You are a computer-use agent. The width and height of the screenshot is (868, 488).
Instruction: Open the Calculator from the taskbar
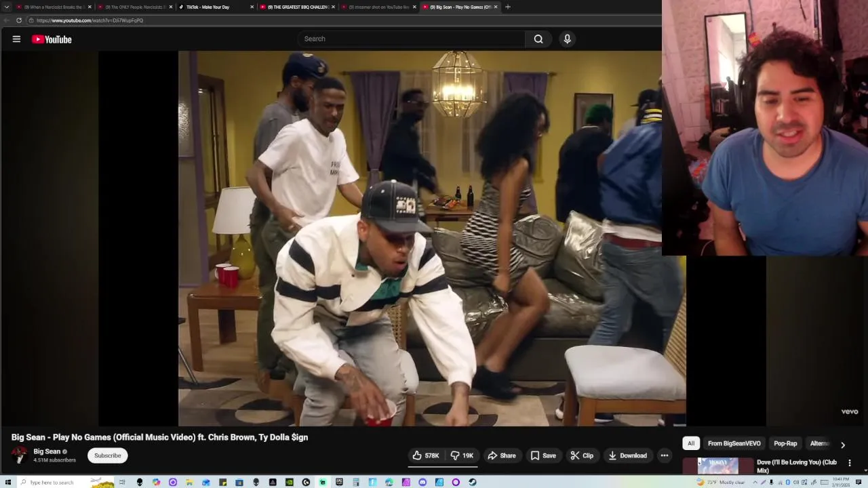coord(356,482)
